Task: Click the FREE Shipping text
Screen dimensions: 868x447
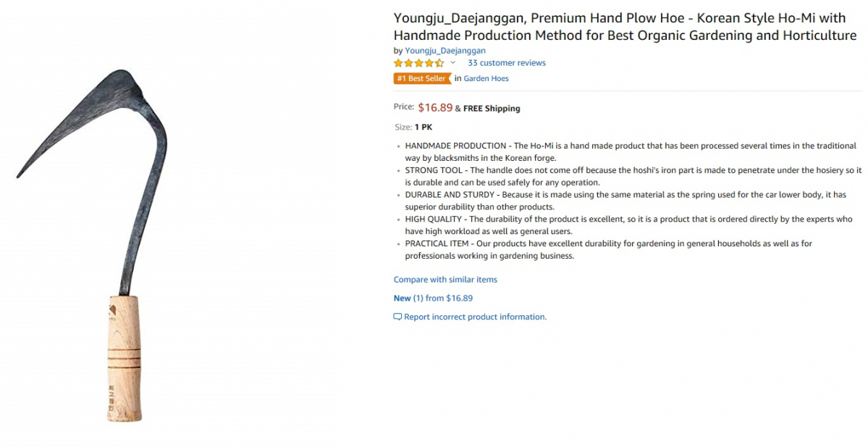Action: click(x=492, y=109)
